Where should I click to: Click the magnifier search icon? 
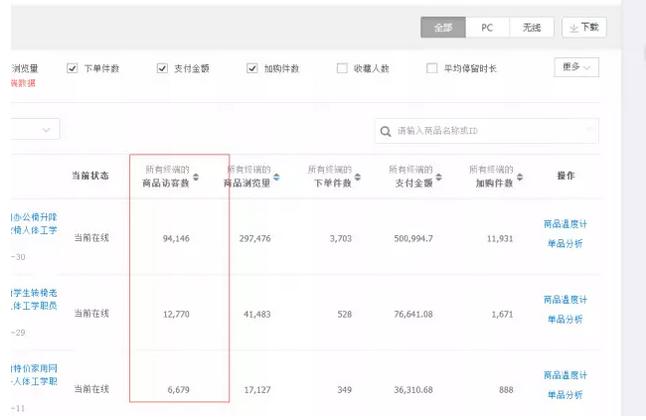[385, 131]
